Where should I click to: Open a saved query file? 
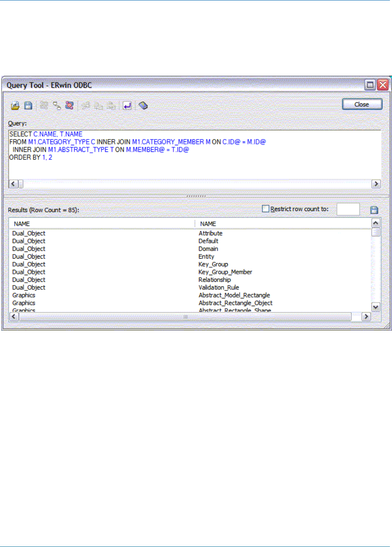[x=15, y=106]
